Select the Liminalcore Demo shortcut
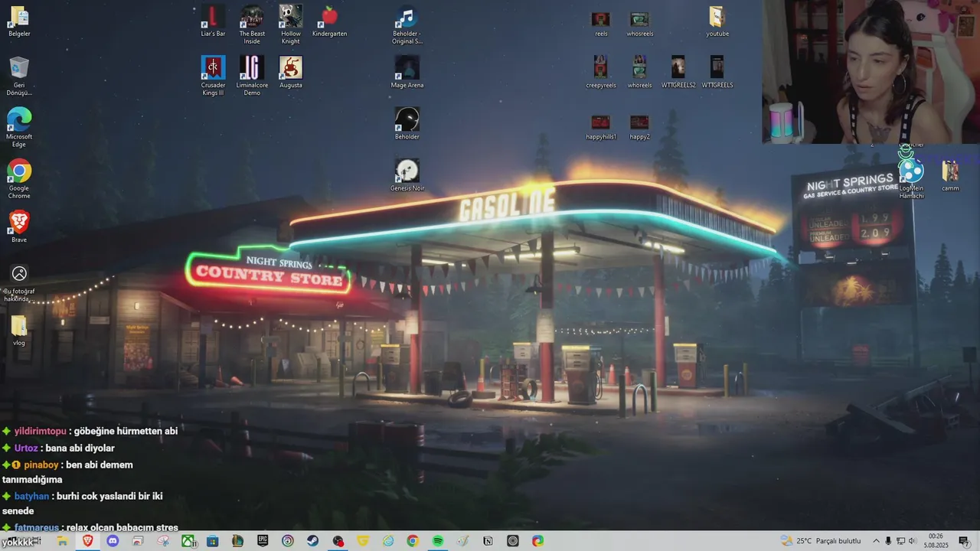Image resolution: width=980 pixels, height=551 pixels. coord(252,76)
